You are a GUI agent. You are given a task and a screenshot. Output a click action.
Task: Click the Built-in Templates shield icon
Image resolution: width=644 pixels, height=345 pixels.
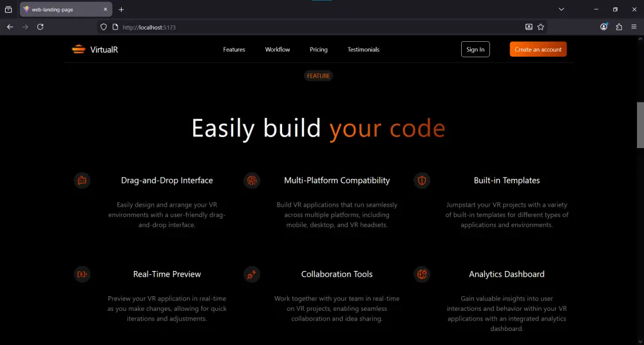click(422, 180)
